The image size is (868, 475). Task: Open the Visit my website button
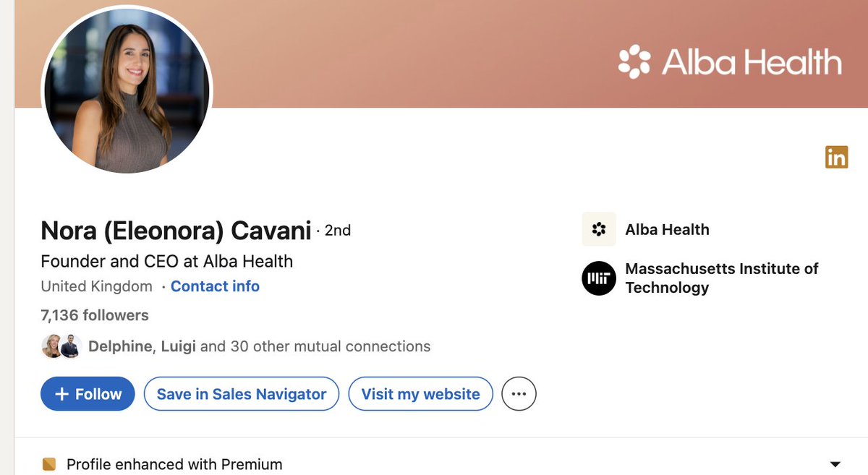point(420,394)
